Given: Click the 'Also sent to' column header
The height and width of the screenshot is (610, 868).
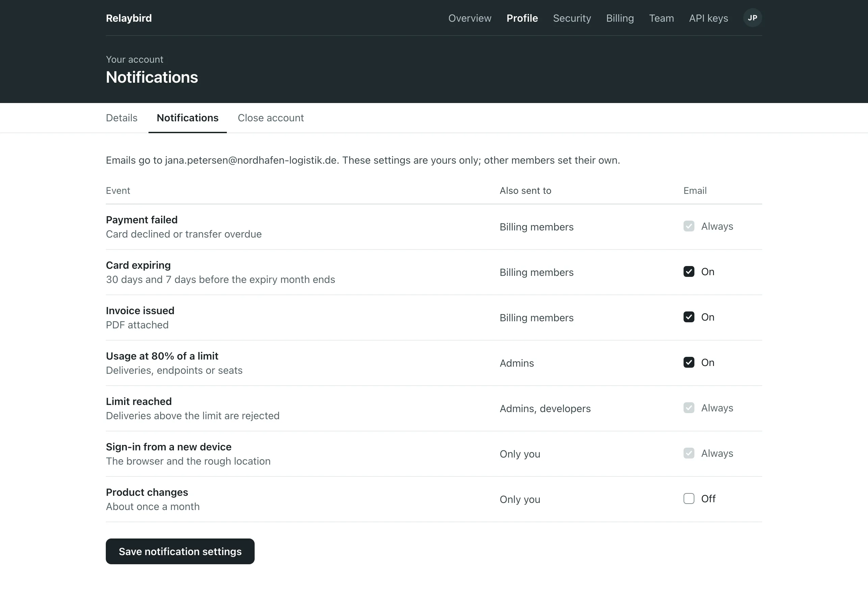Looking at the screenshot, I should click(526, 190).
